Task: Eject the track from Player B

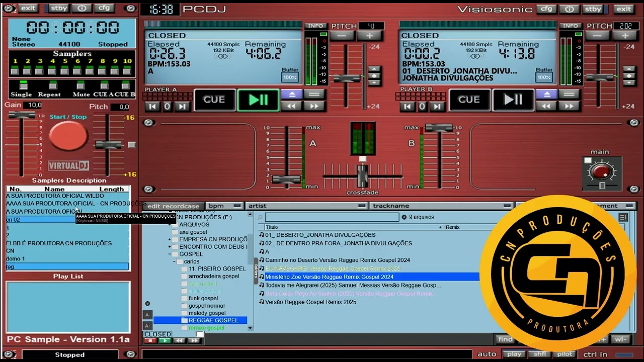Action: click(546, 94)
